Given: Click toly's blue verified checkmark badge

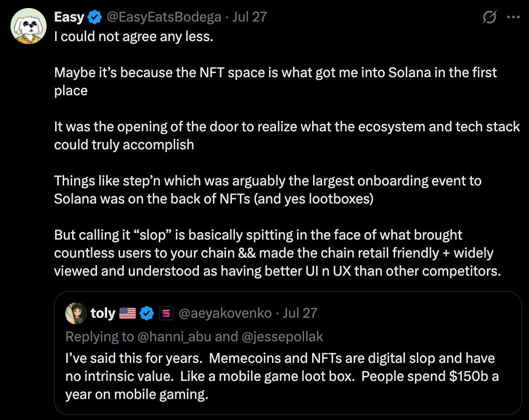Looking at the screenshot, I should click(147, 313).
